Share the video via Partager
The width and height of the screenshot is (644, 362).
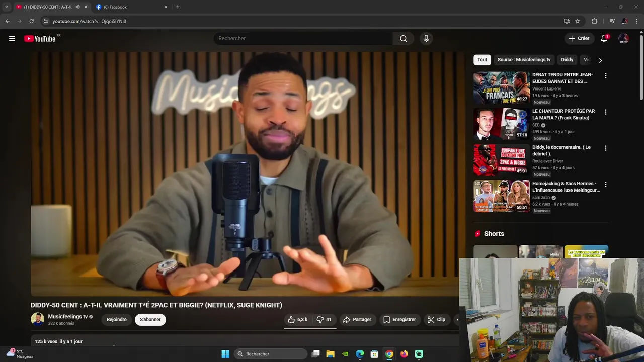(357, 319)
